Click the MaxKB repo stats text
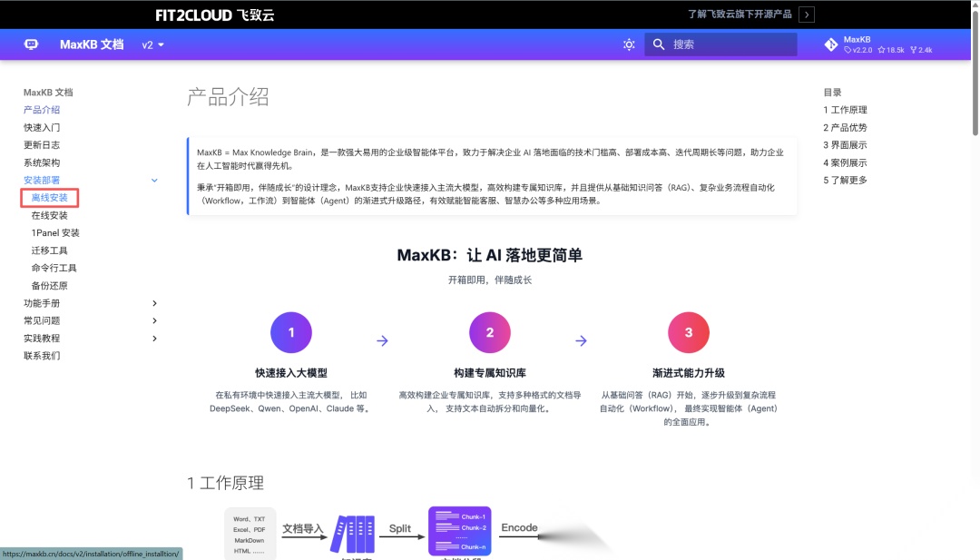The image size is (980, 560). (887, 50)
